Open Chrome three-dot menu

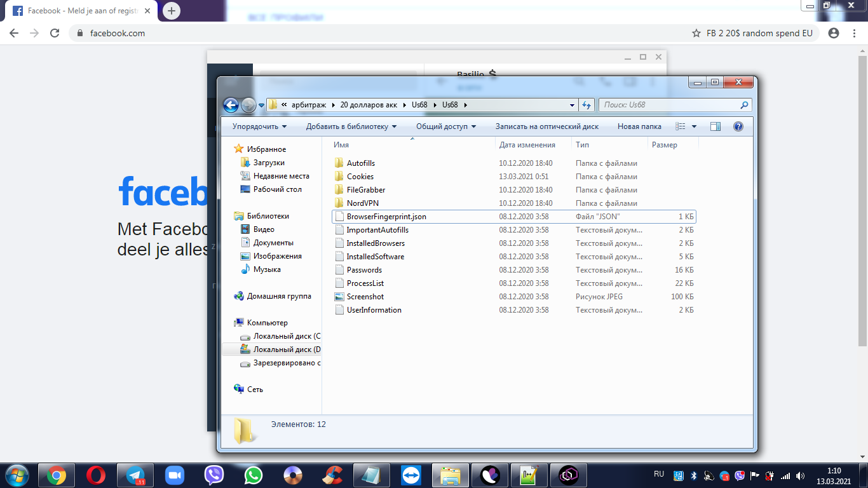pyautogui.click(x=853, y=33)
